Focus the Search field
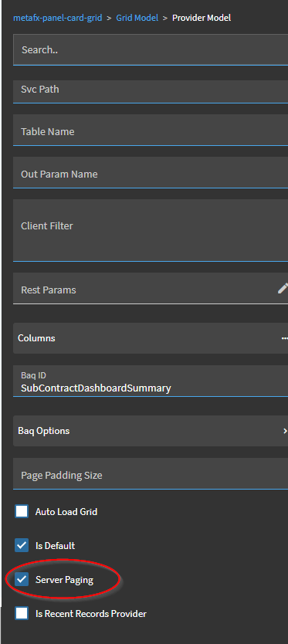Image resolution: width=288 pixels, height=644 pixels. (x=151, y=49)
